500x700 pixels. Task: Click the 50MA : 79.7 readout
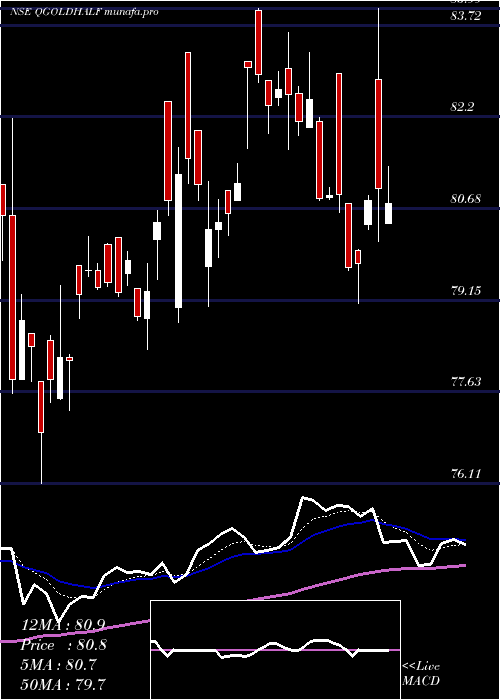click(63, 684)
